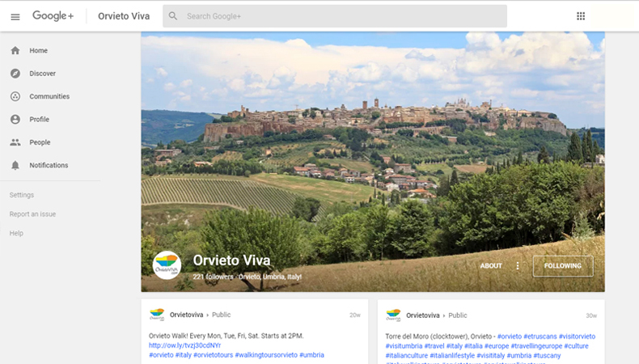
Task: Open the Google apps grid
Action: (x=581, y=16)
